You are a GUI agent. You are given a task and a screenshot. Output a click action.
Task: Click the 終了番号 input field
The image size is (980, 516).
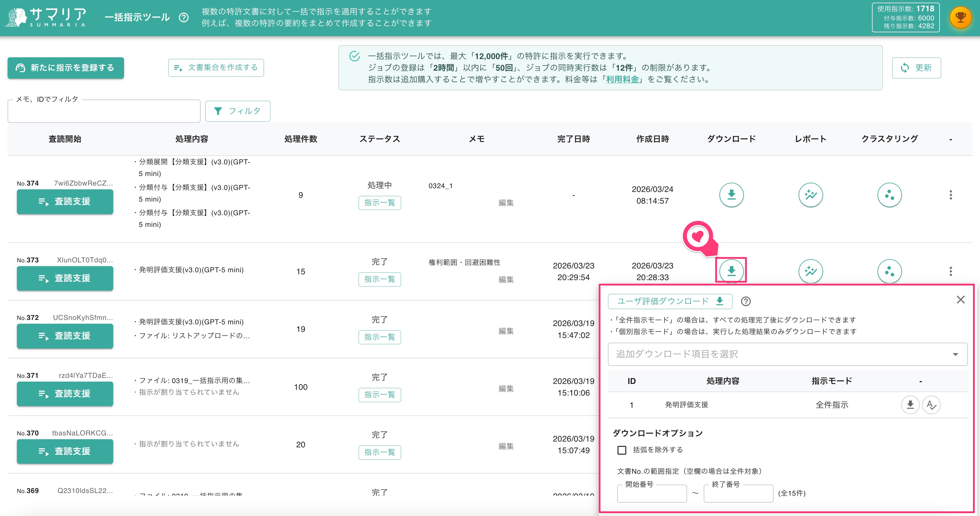point(738,493)
